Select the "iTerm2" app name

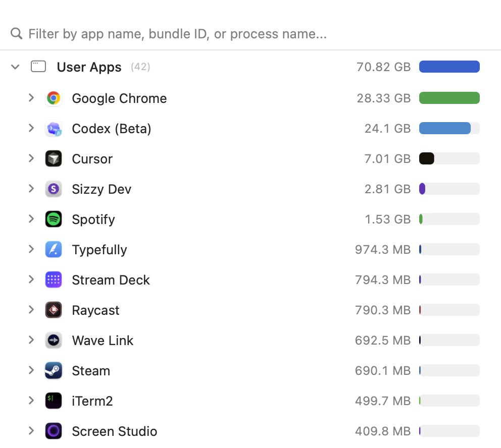[92, 402]
